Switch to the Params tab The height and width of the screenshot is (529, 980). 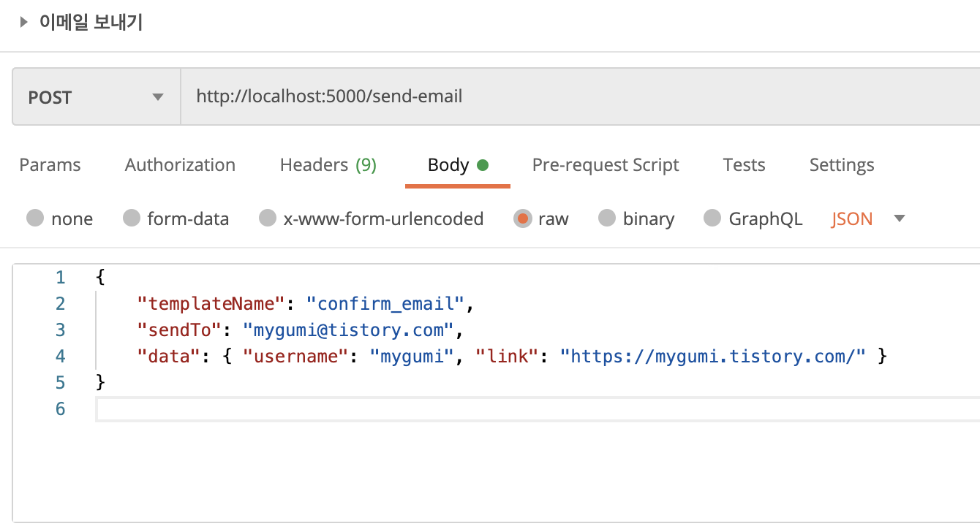(x=50, y=165)
